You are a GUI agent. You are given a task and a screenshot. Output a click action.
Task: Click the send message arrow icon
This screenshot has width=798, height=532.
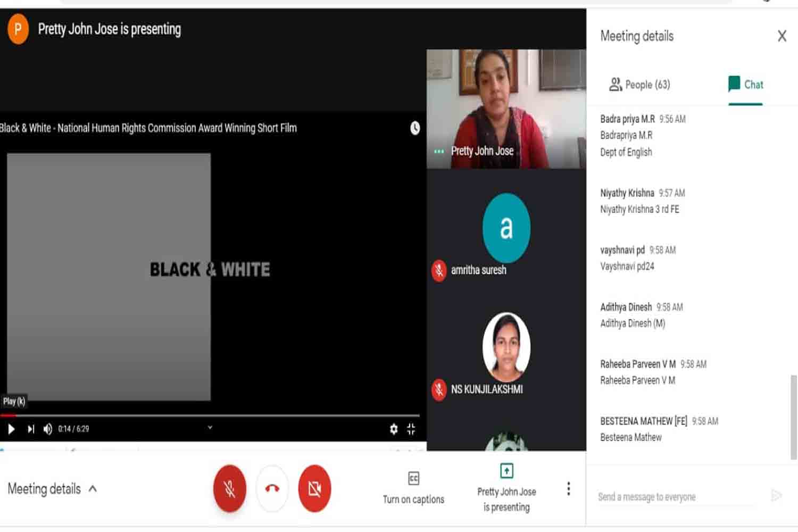(776, 496)
